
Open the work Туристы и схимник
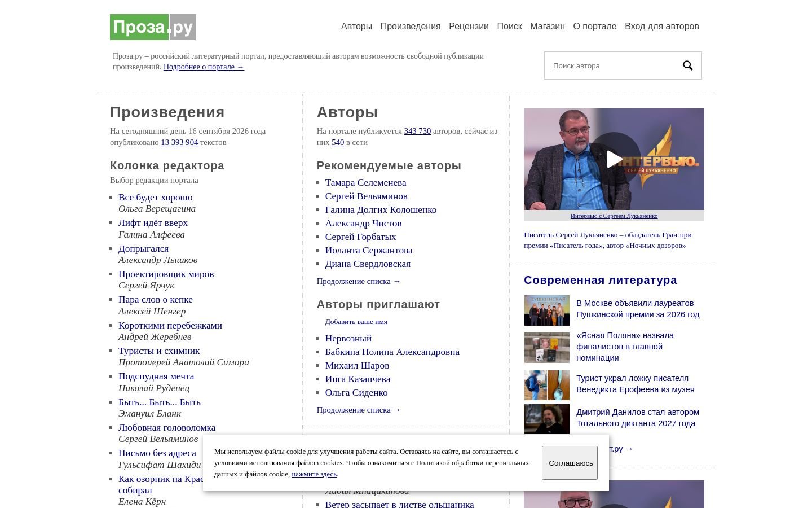159,351
